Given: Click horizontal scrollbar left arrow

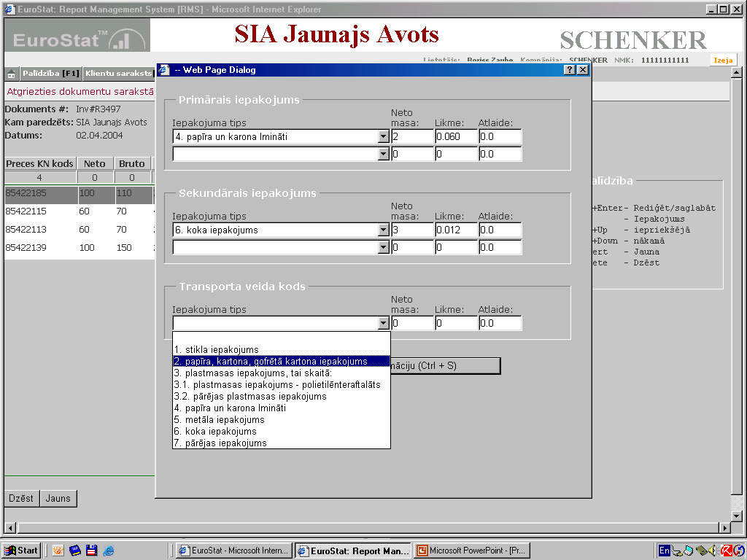Looking at the screenshot, I should click(10, 528).
